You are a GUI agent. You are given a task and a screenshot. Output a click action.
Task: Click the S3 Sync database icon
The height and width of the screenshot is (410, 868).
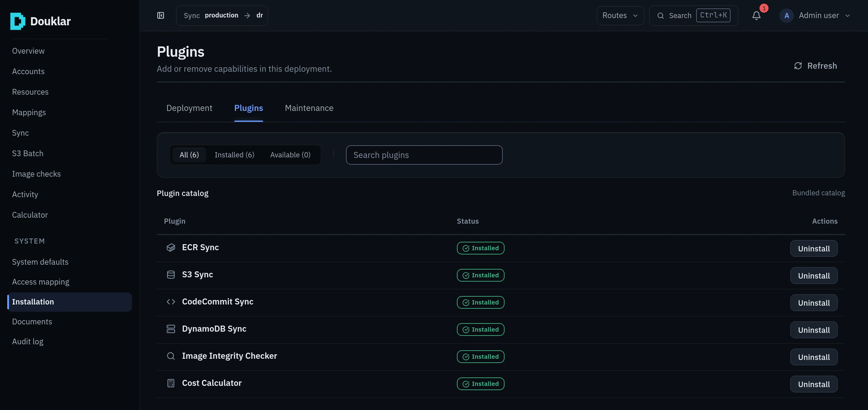[171, 274]
